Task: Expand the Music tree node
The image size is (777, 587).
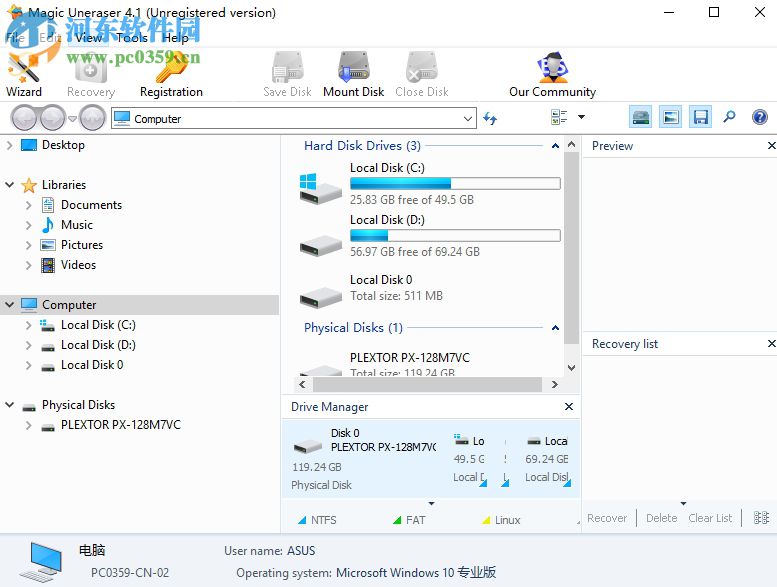Action: click(x=28, y=225)
